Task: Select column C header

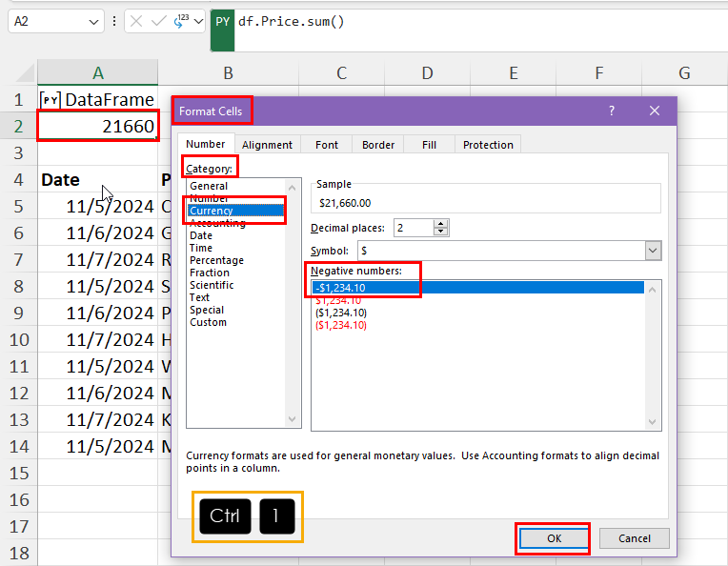Action: (341, 72)
